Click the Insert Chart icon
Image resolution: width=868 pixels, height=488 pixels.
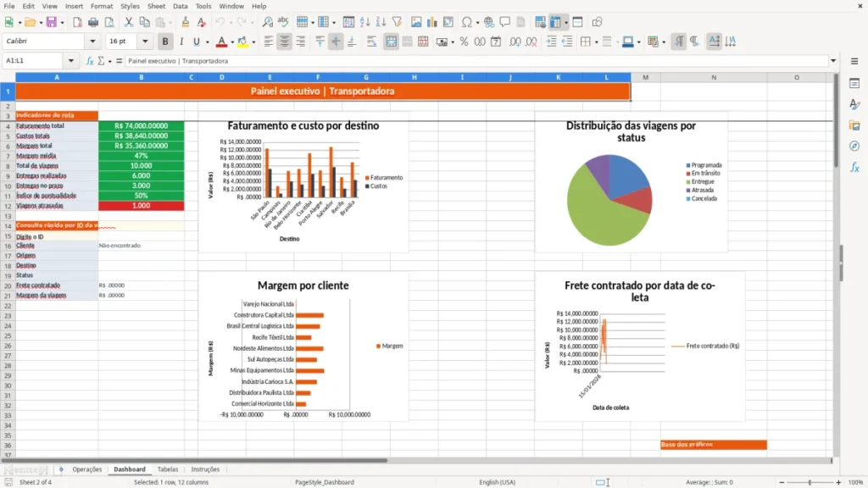(x=432, y=22)
